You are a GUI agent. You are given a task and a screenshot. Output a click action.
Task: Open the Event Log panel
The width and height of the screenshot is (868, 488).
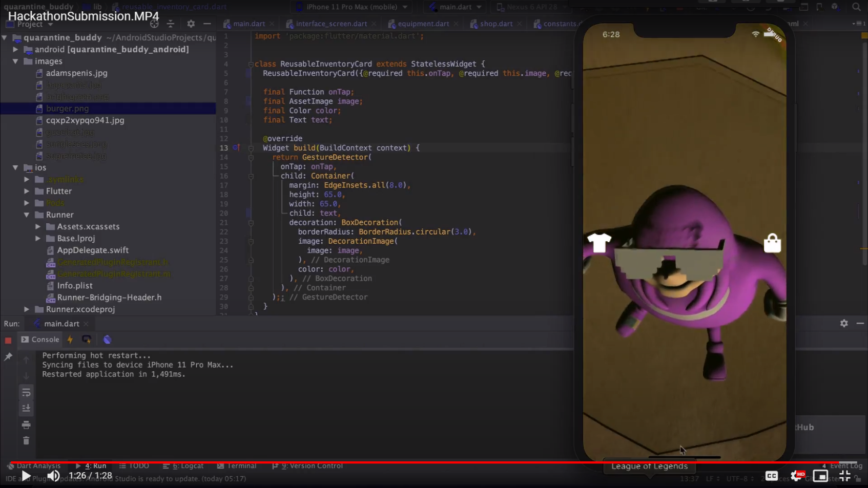(x=842, y=466)
